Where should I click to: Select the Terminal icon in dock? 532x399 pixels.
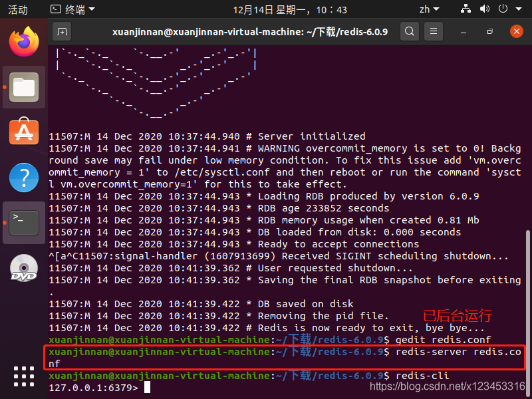[x=24, y=223]
